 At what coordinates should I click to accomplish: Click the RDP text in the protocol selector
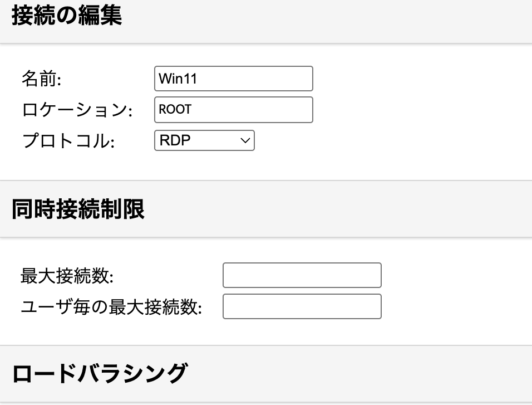pos(175,140)
